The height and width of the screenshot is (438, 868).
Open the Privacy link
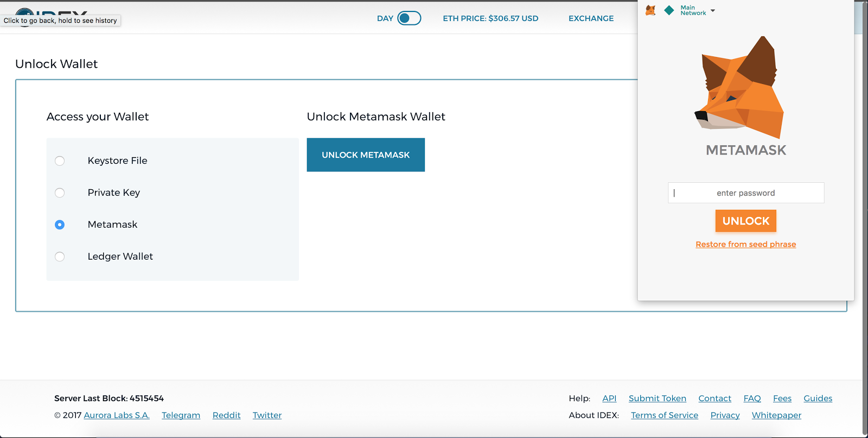point(725,415)
